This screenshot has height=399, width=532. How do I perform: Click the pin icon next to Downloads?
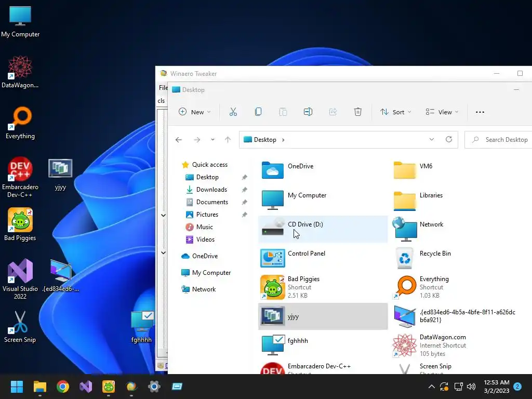point(244,190)
